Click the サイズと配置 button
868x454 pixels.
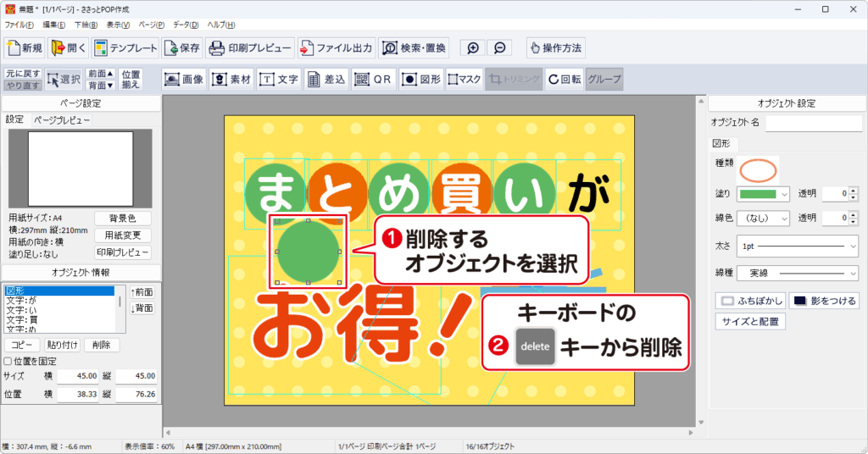coord(750,322)
